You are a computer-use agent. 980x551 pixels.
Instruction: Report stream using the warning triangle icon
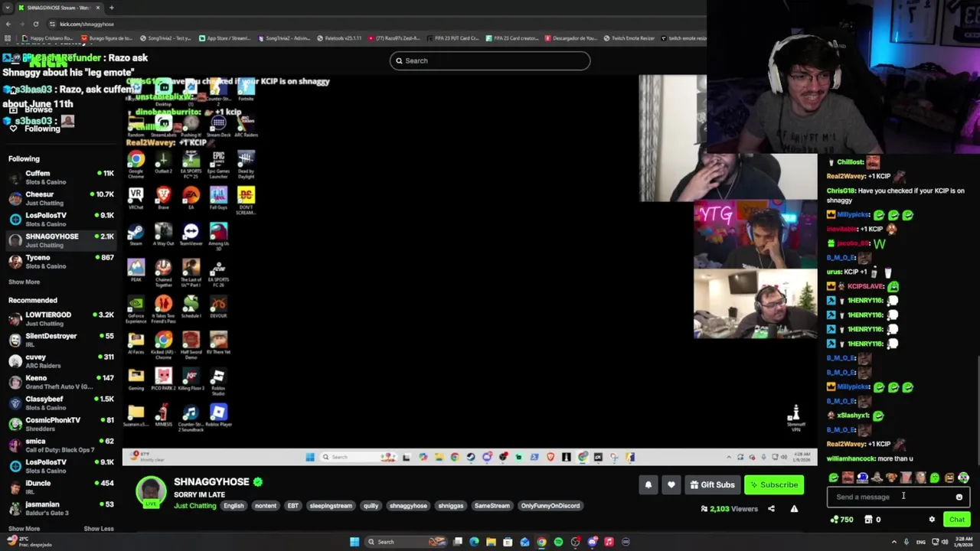pyautogui.click(x=794, y=509)
